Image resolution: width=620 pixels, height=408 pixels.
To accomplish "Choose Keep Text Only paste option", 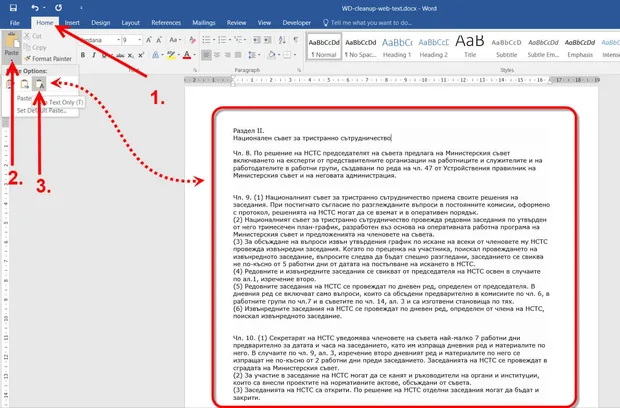I will tap(39, 84).
